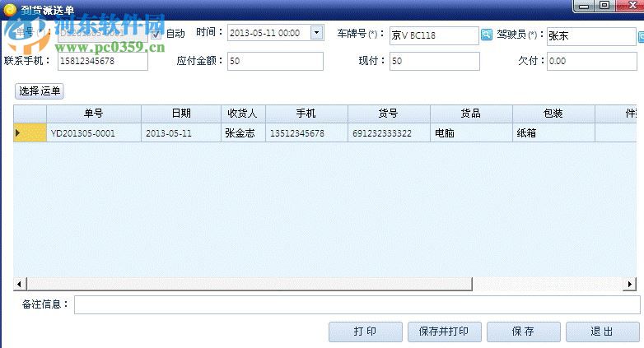Screen dimensions: 644x348
Task: Sort by the 货号 column header
Action: pos(389,114)
